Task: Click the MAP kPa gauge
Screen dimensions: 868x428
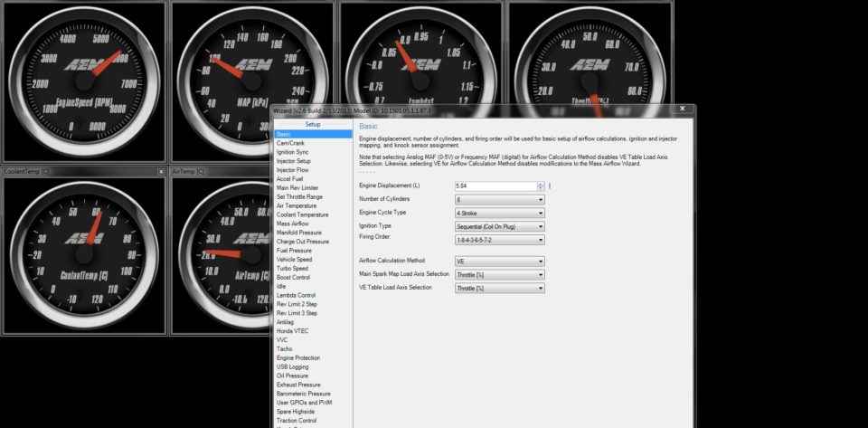Action: (x=252, y=81)
